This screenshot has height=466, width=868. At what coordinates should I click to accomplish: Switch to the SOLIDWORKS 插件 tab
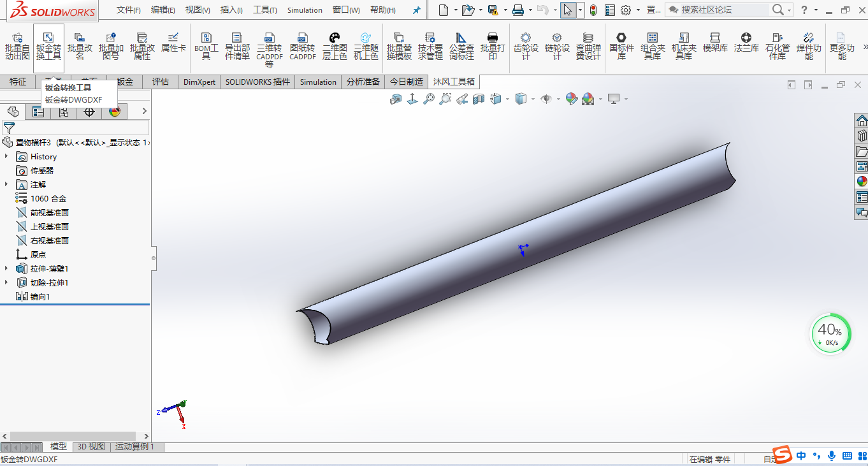click(x=257, y=82)
